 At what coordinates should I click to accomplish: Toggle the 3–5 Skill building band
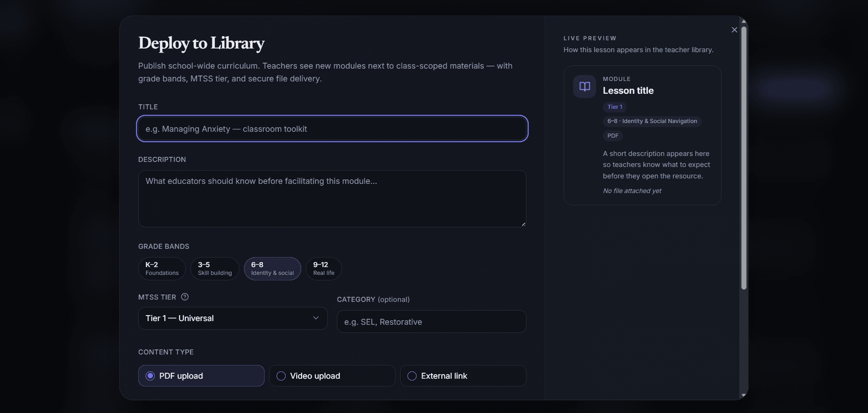pyautogui.click(x=215, y=268)
